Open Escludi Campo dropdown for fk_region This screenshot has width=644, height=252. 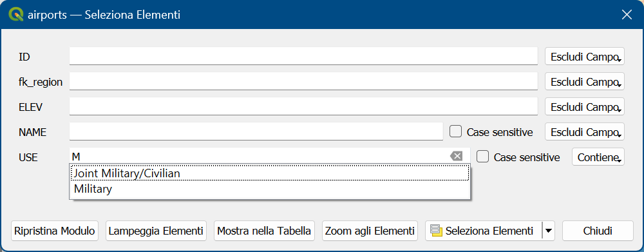585,81
